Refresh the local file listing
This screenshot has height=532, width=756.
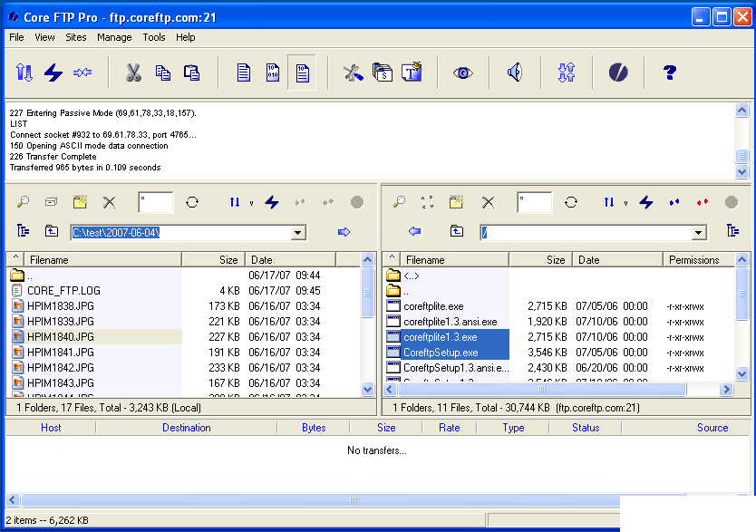[192, 202]
